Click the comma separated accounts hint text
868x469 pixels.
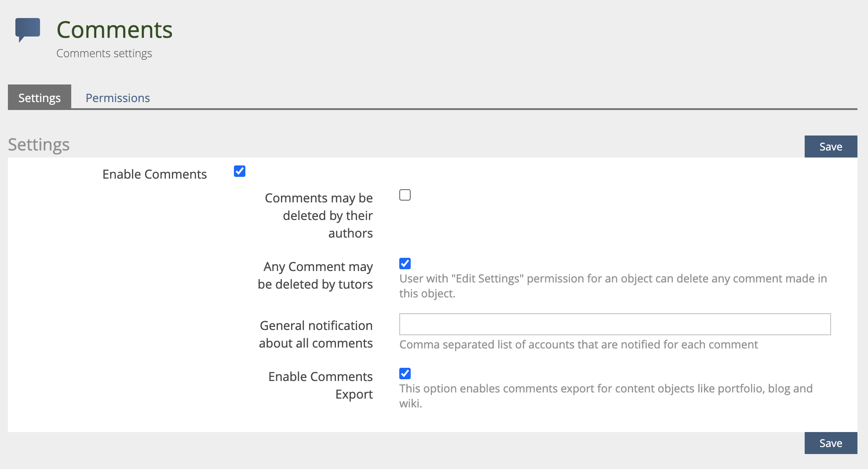tap(578, 344)
